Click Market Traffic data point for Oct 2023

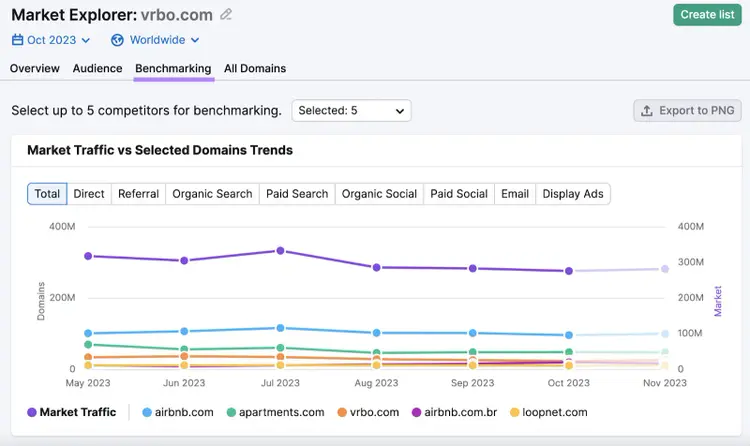(x=569, y=271)
